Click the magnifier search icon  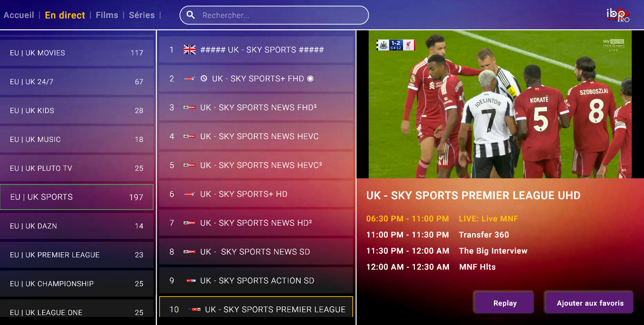(191, 15)
